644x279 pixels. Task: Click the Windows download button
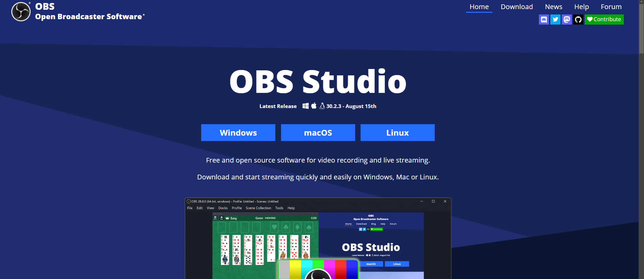pyautogui.click(x=238, y=133)
